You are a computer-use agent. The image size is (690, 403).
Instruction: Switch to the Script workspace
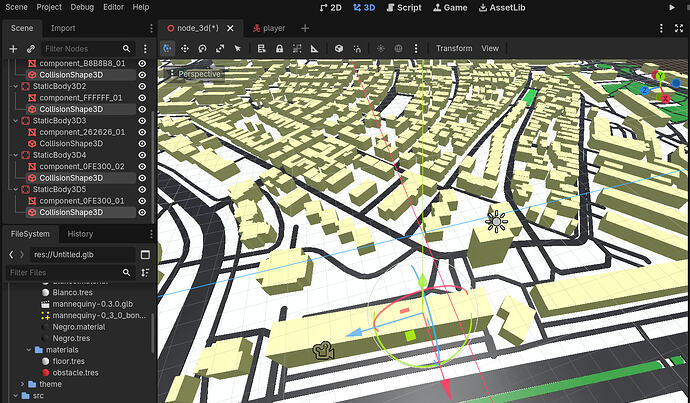[x=402, y=7]
